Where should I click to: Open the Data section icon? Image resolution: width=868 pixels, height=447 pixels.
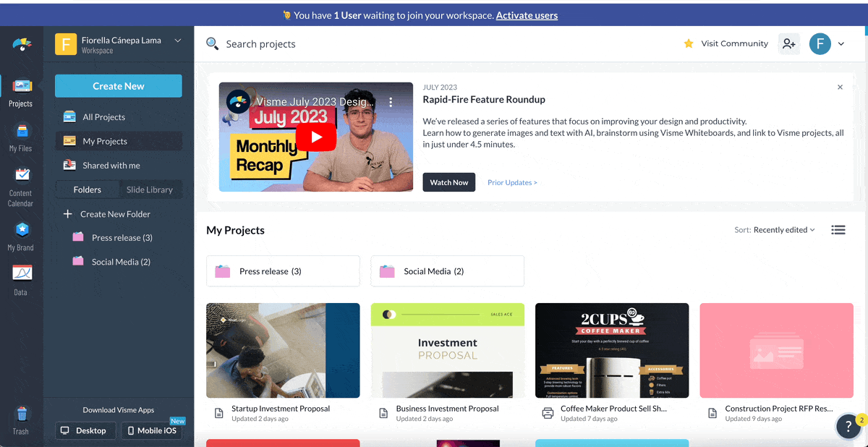[x=20, y=281]
